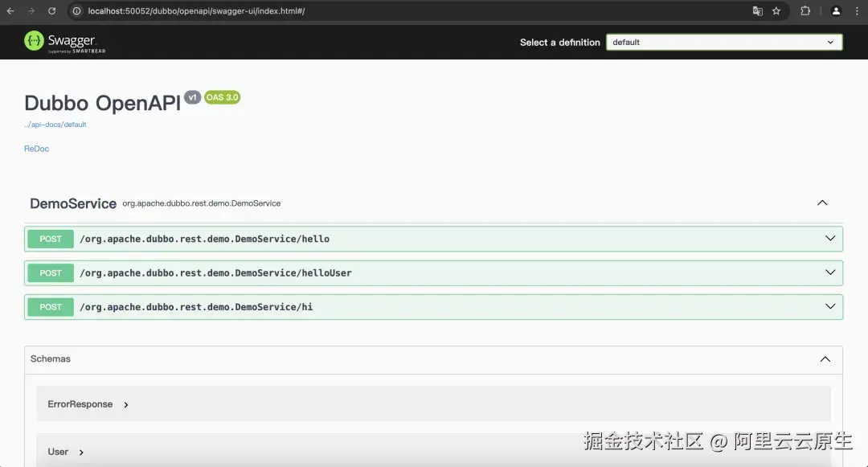The height and width of the screenshot is (467, 868).
Task: Expand the /DemoService/helloUser operation arrow
Action: [829, 272]
